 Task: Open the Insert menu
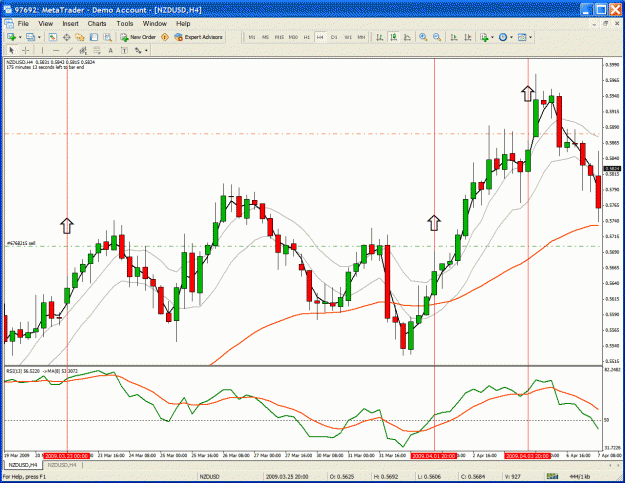click(70, 24)
